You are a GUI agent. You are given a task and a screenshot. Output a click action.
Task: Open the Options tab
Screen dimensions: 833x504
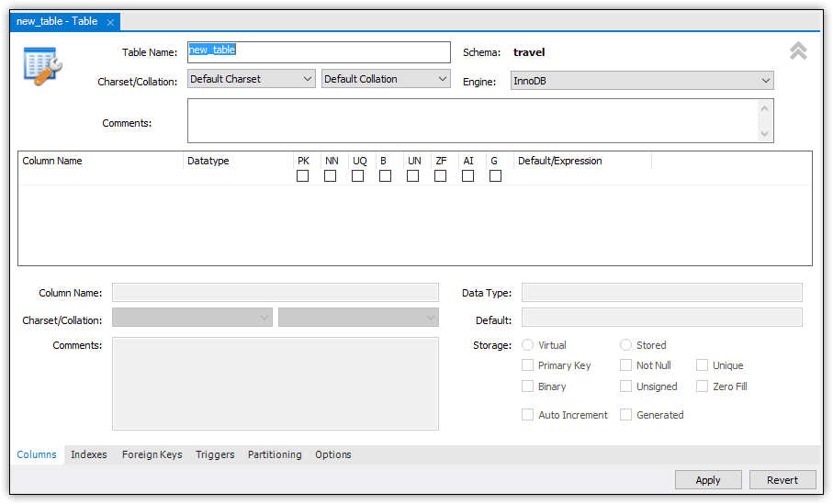click(x=333, y=454)
